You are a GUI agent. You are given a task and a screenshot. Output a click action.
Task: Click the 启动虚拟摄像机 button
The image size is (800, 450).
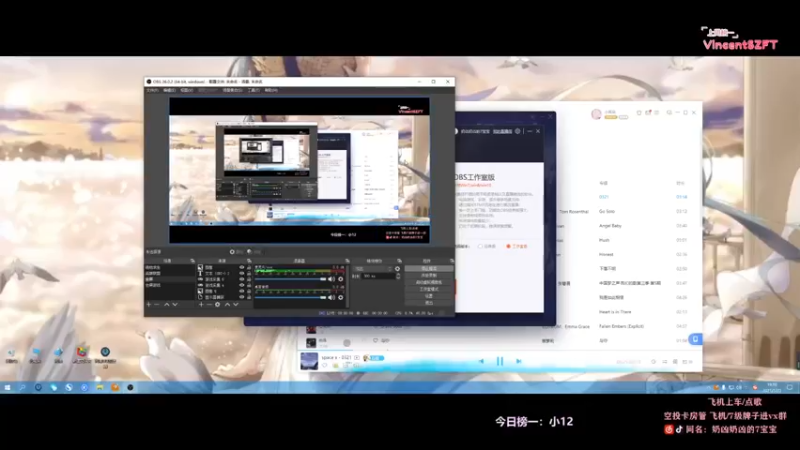(x=429, y=282)
